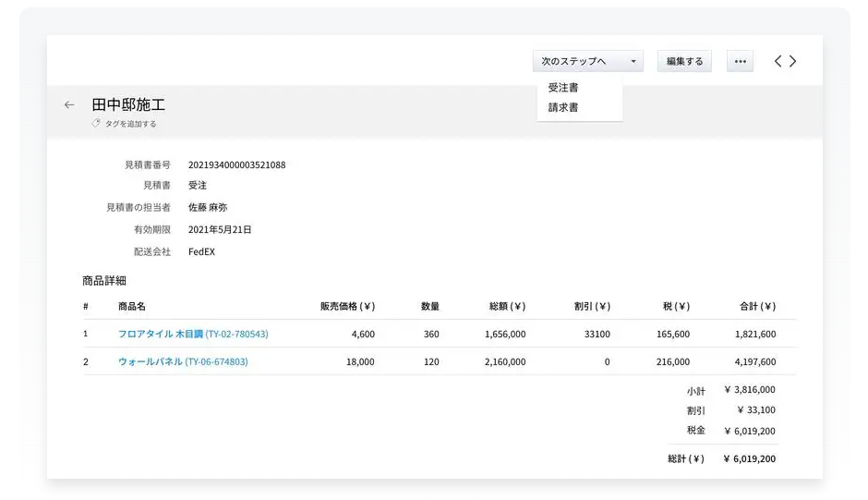The height and width of the screenshot is (500, 868).
Task: Click the 有効期限 date 2021年5月21日
Action: [x=220, y=229]
